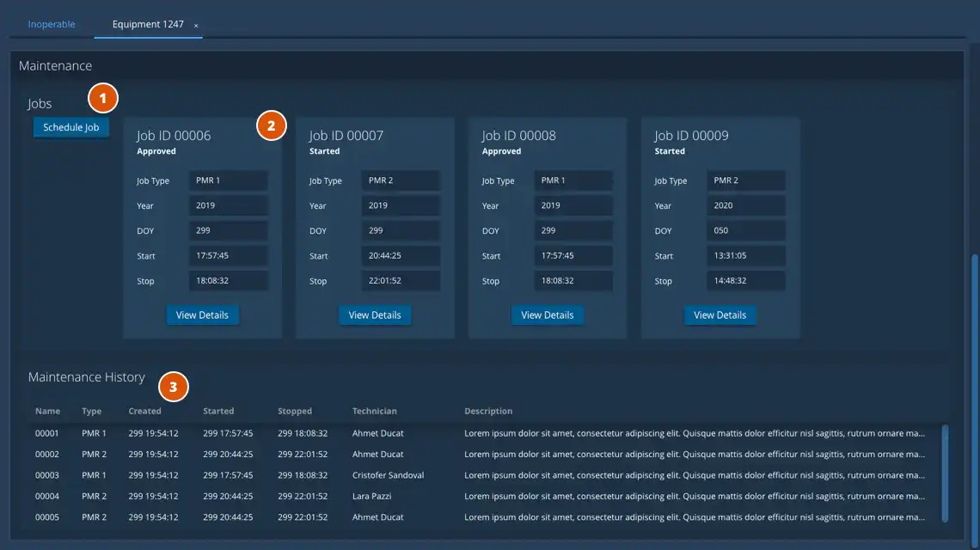Click PMR 2 type in row 00004
The image size is (980, 550).
pos(94,496)
